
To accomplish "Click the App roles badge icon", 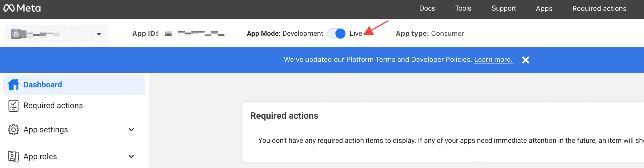I will click(x=13, y=156).
